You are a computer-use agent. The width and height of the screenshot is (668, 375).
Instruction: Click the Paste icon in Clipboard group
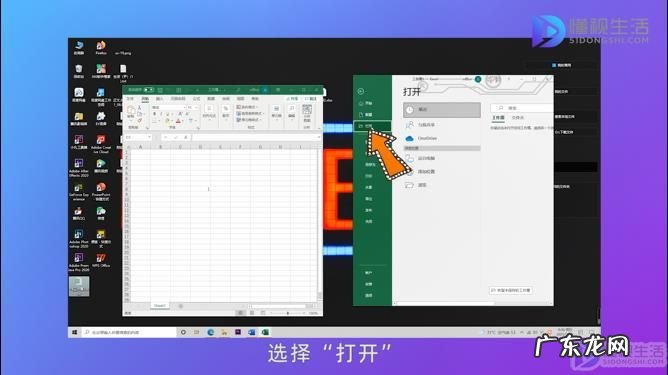coord(131,111)
